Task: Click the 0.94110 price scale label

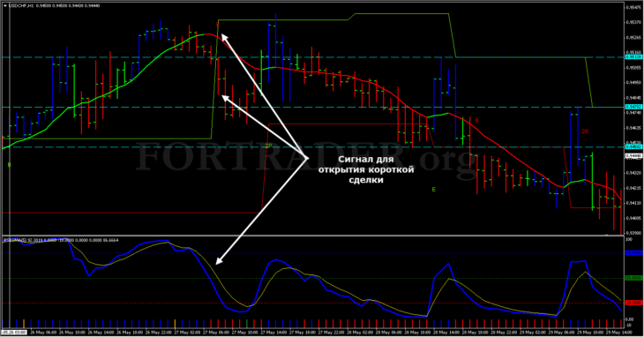Action: [x=633, y=203]
